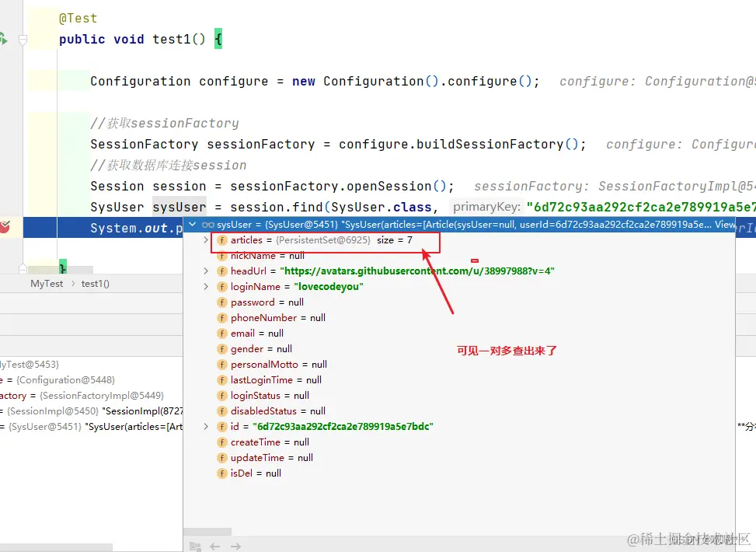Click the field icon beside headUrl
The image size is (756, 552).
(x=221, y=271)
